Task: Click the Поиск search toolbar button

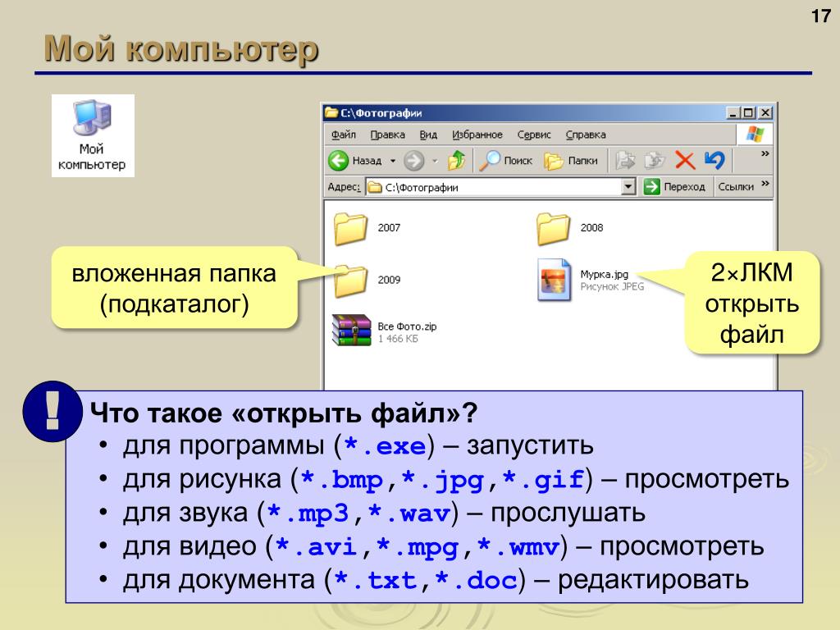Action: pos(505,160)
